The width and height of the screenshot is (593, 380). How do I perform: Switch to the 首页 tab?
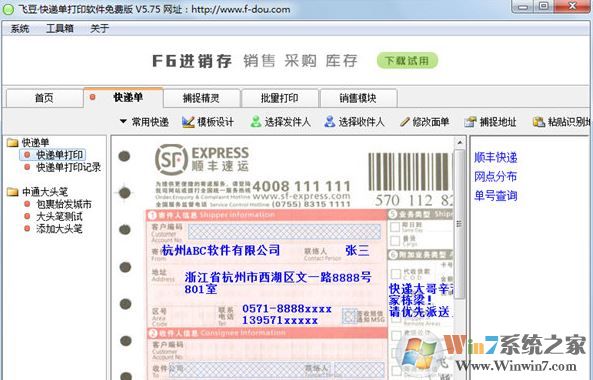tap(44, 98)
